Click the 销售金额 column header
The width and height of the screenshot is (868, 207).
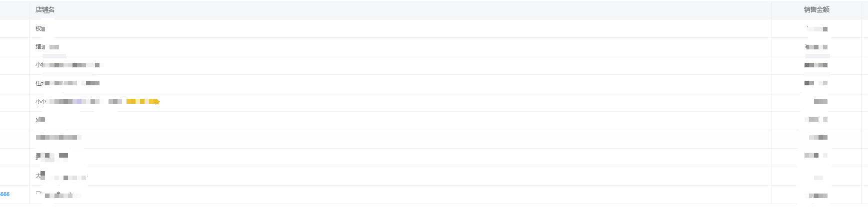pyautogui.click(x=816, y=10)
